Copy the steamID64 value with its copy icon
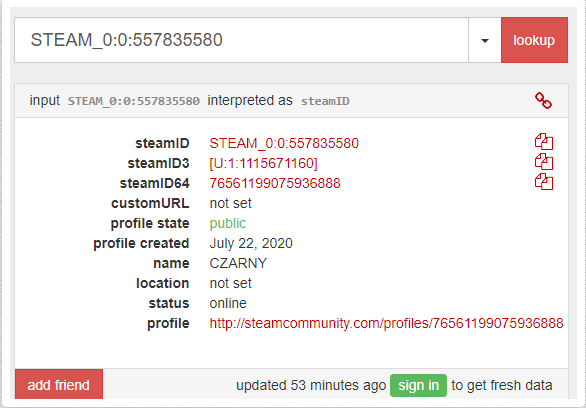 pos(544,182)
